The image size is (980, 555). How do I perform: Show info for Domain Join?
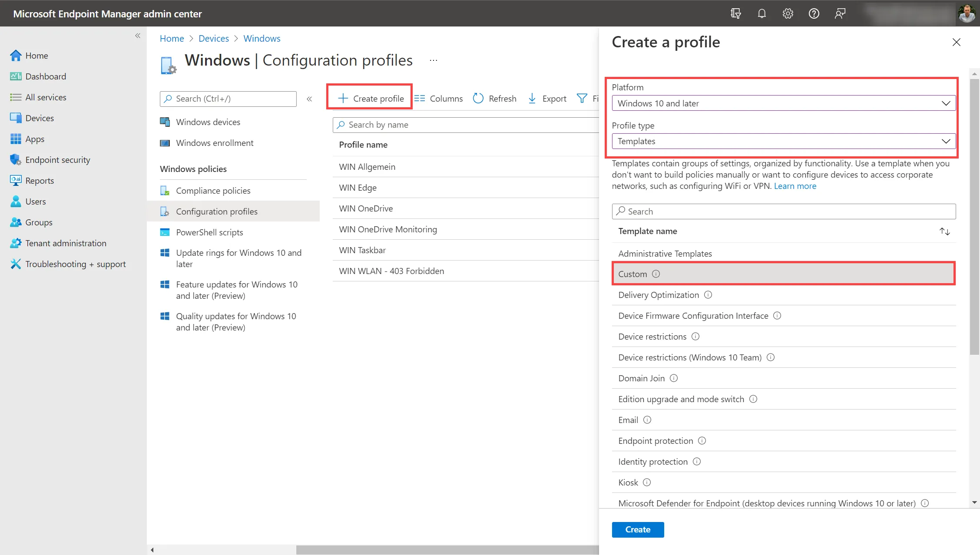point(674,378)
